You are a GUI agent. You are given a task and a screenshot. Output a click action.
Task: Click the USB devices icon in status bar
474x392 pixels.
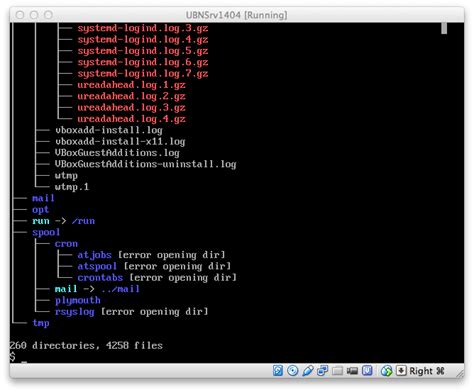tap(308, 371)
